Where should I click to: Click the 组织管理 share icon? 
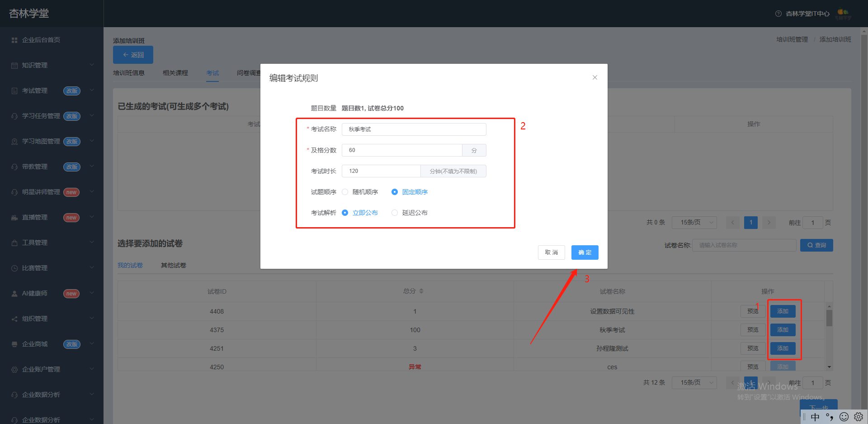(x=14, y=319)
